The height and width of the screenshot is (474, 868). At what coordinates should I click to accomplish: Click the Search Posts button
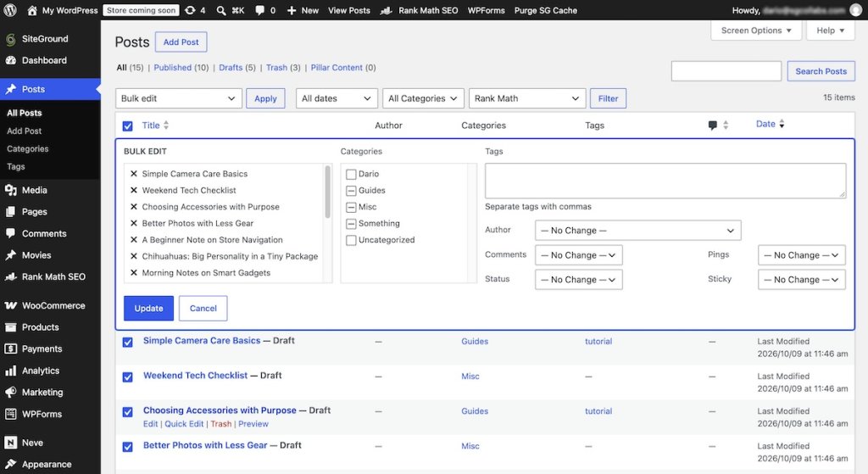pos(821,71)
